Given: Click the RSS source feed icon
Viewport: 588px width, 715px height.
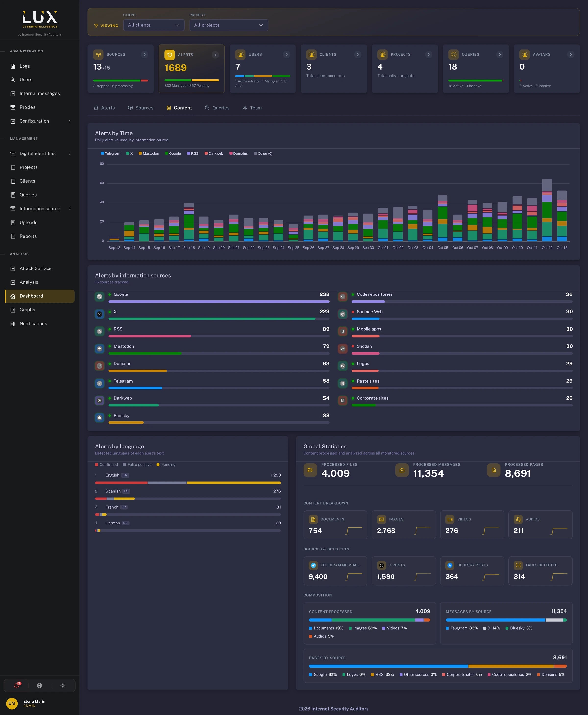Looking at the screenshot, I should point(99,331).
